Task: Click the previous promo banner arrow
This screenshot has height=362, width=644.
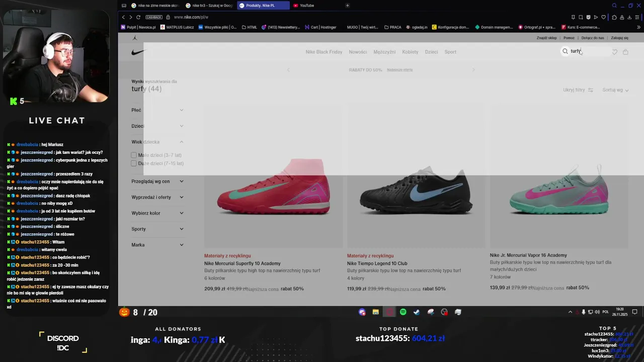Action: (x=288, y=70)
